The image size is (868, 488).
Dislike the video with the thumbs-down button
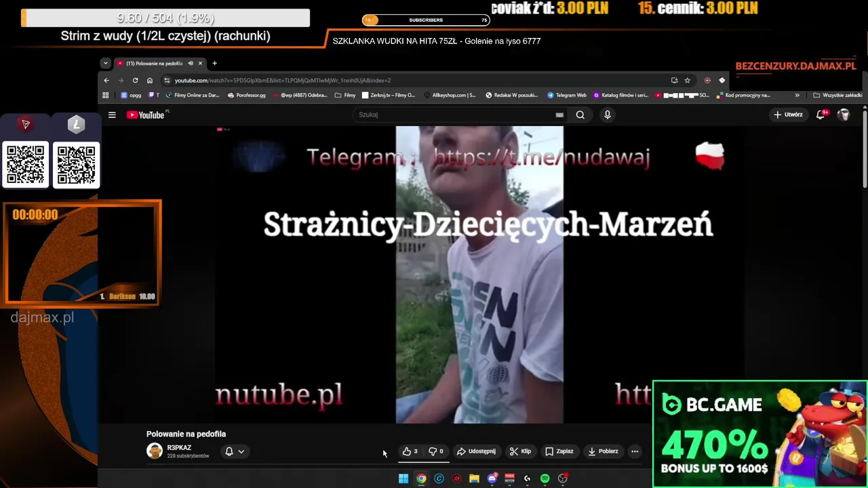(436, 451)
